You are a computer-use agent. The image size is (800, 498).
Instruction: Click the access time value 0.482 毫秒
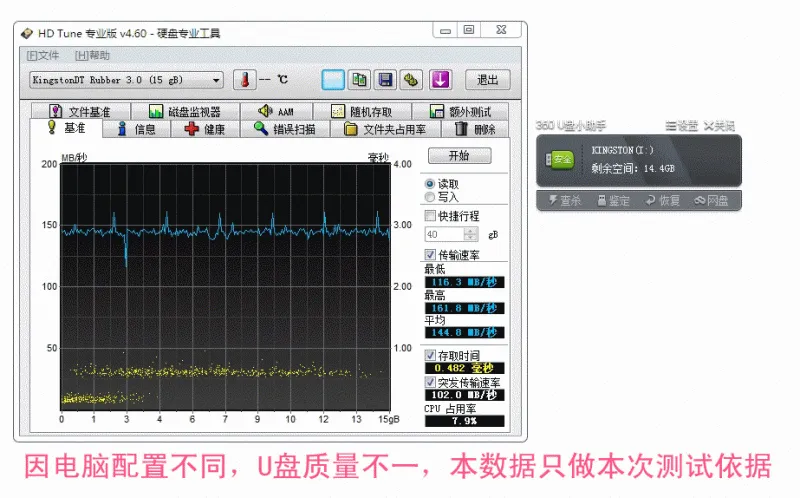(x=464, y=368)
